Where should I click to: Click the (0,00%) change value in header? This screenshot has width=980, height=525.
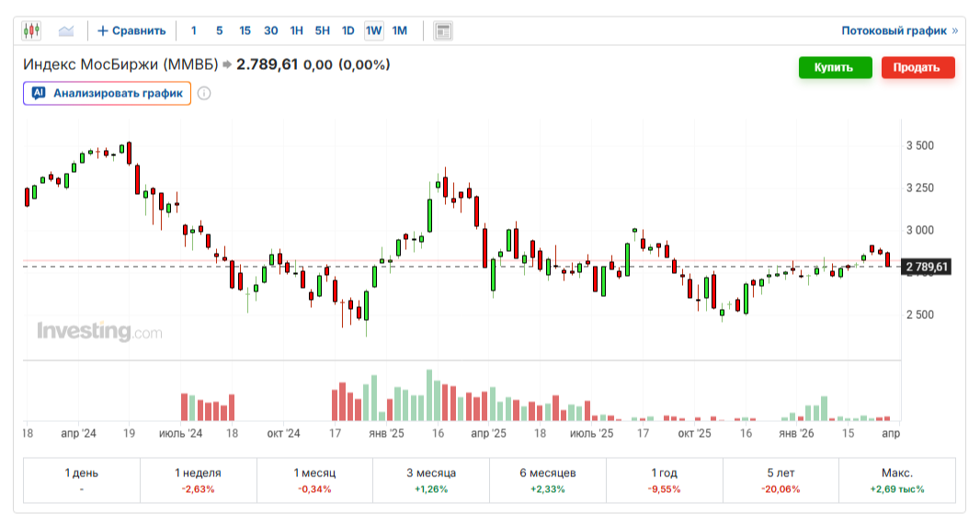click(364, 64)
